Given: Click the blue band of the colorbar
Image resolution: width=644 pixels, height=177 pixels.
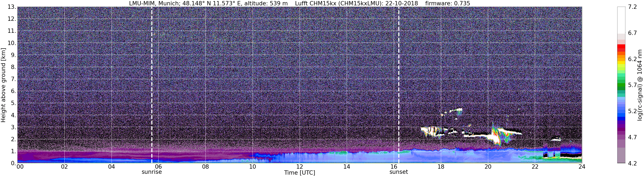Looking at the screenshot, I should coord(621,115).
